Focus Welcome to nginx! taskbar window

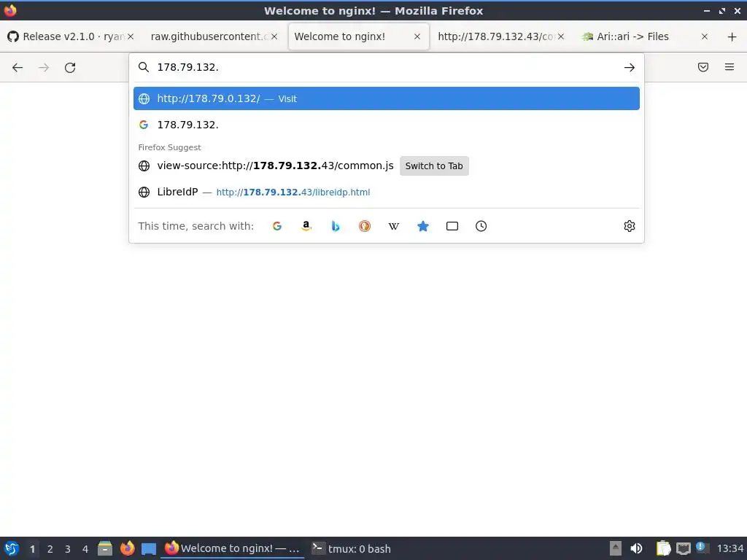pyautogui.click(x=233, y=548)
